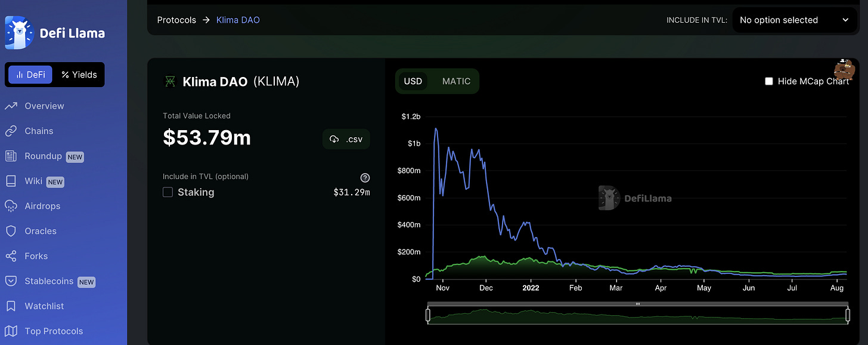Click the Overview trend icon
The height and width of the screenshot is (345, 868).
(11, 106)
